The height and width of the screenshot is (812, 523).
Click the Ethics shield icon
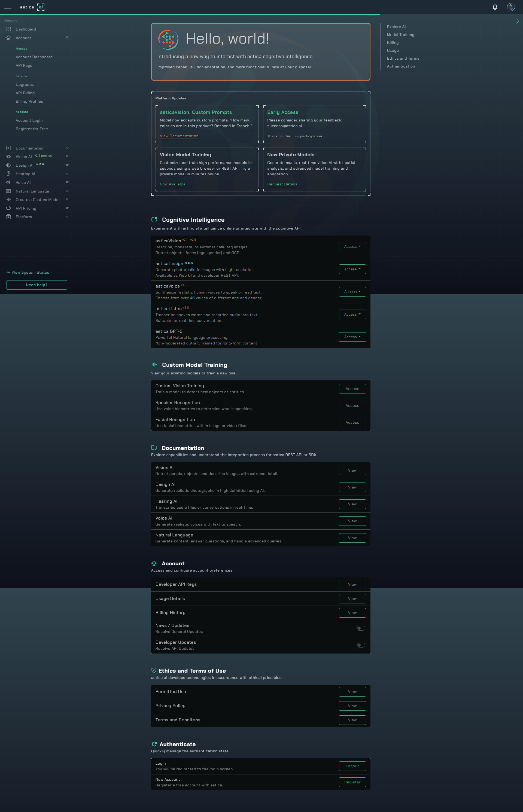(154, 670)
